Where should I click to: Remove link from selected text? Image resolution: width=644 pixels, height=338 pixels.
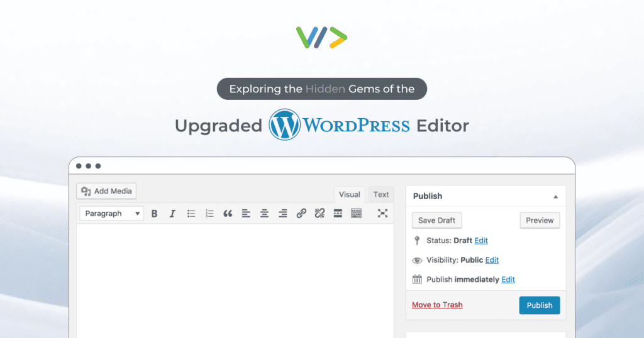point(319,214)
